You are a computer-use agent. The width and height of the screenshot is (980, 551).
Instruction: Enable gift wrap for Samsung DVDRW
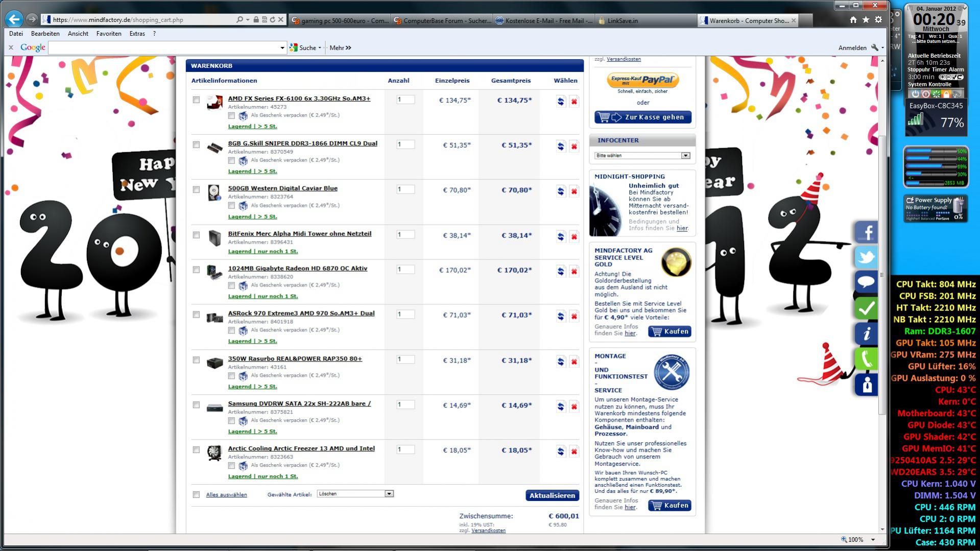point(231,421)
